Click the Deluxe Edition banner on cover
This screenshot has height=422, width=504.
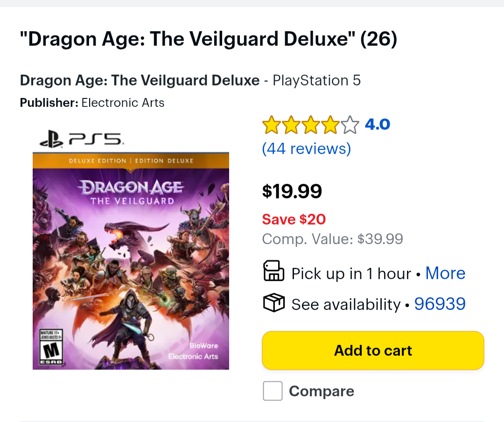[x=131, y=161]
